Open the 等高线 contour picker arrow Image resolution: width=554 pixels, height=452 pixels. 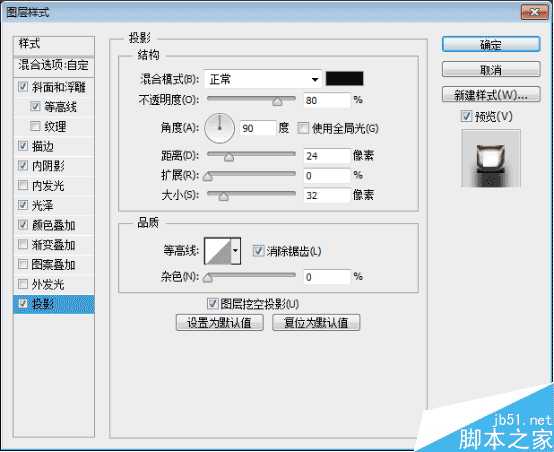[x=236, y=251]
